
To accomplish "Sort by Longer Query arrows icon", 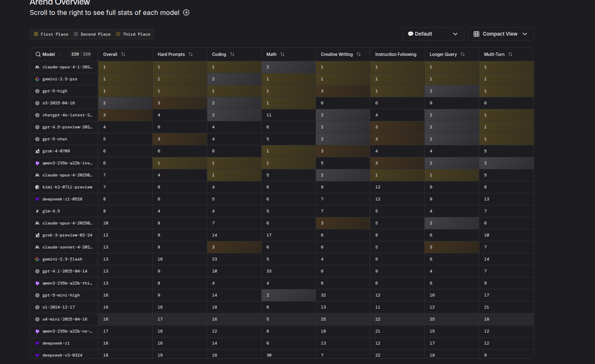I will (x=463, y=54).
